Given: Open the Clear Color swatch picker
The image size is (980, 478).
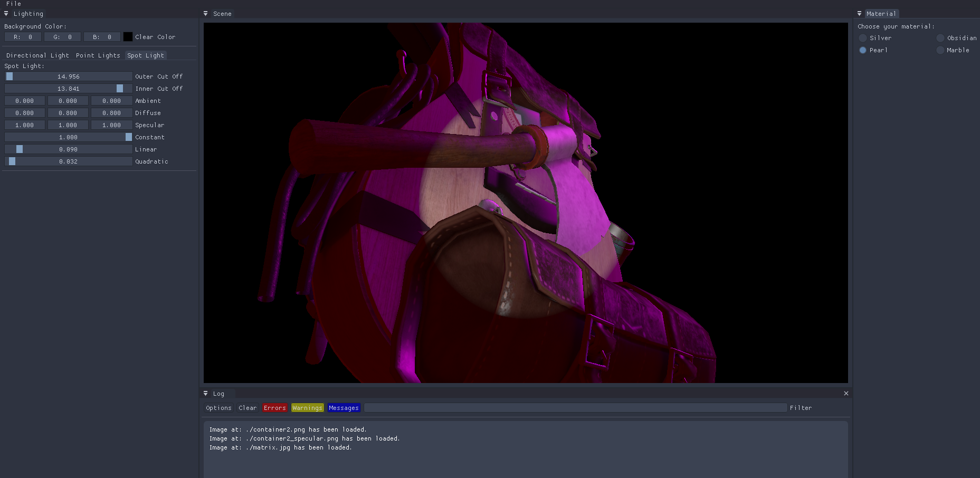Looking at the screenshot, I should point(128,37).
